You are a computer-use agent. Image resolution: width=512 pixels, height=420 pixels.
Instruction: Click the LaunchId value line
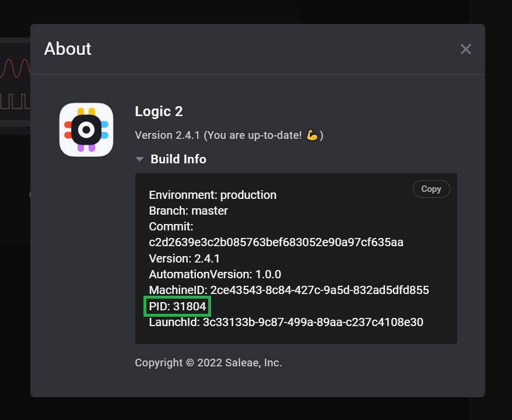286,321
